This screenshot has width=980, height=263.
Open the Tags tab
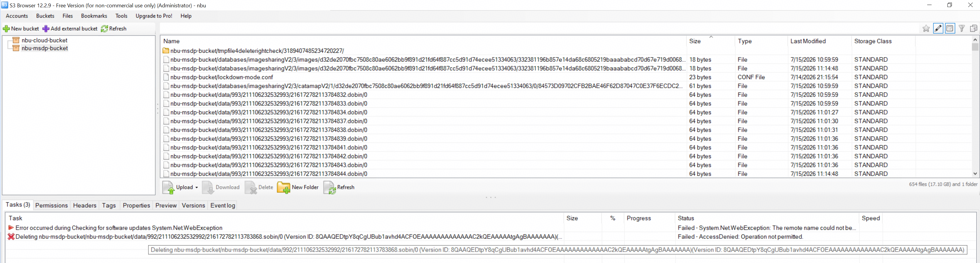(109, 205)
